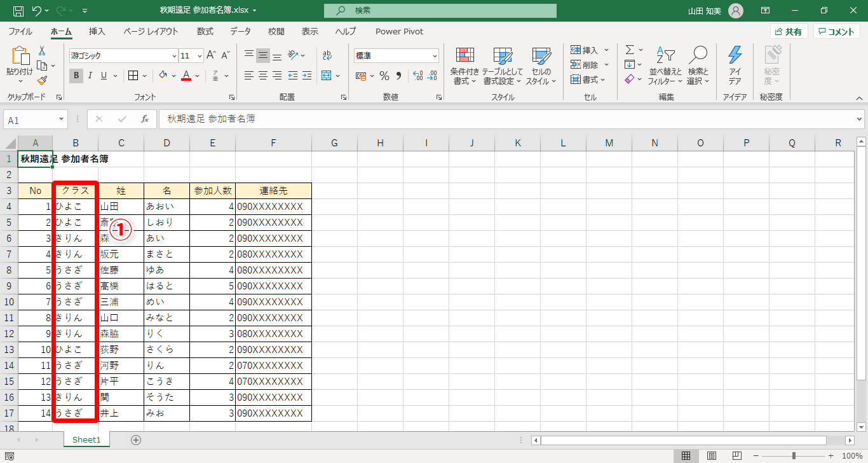This screenshot has width=868, height=463.
Task: Select the column G header
Action: [x=334, y=143]
